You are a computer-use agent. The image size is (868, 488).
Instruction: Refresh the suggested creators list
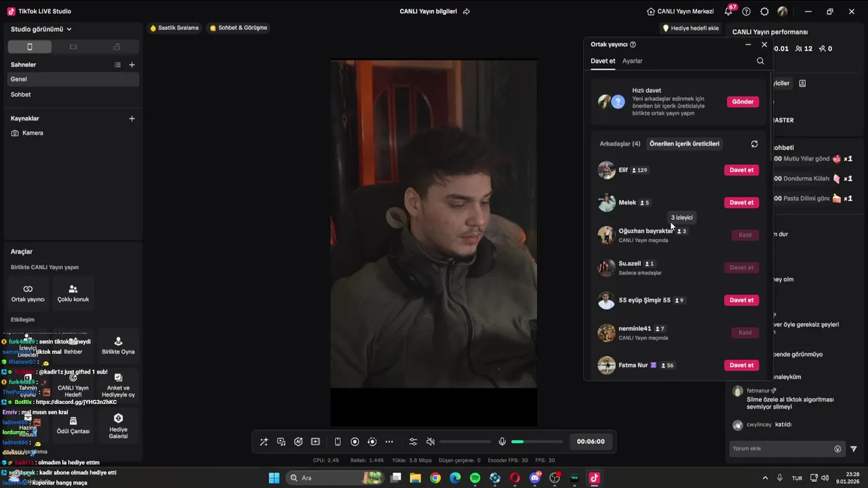[754, 144]
